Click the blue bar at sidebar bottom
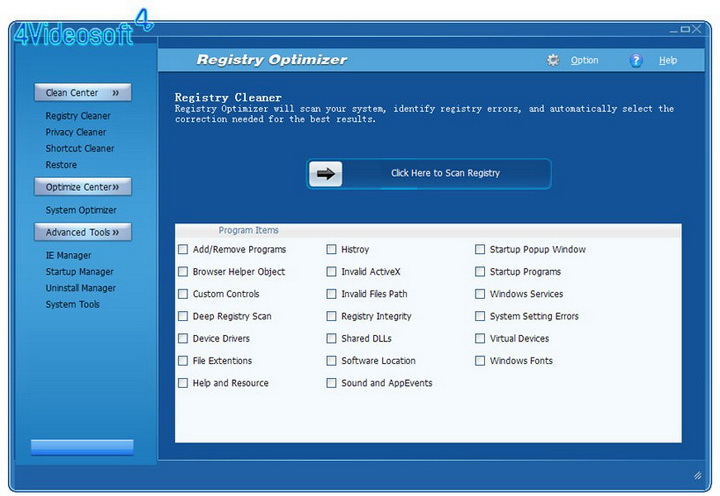 click(x=82, y=447)
